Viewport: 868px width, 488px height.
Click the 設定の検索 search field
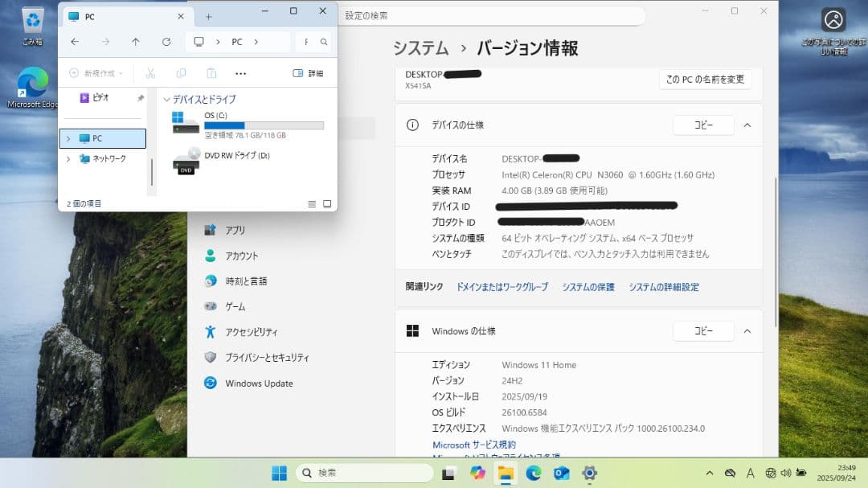[x=492, y=15]
